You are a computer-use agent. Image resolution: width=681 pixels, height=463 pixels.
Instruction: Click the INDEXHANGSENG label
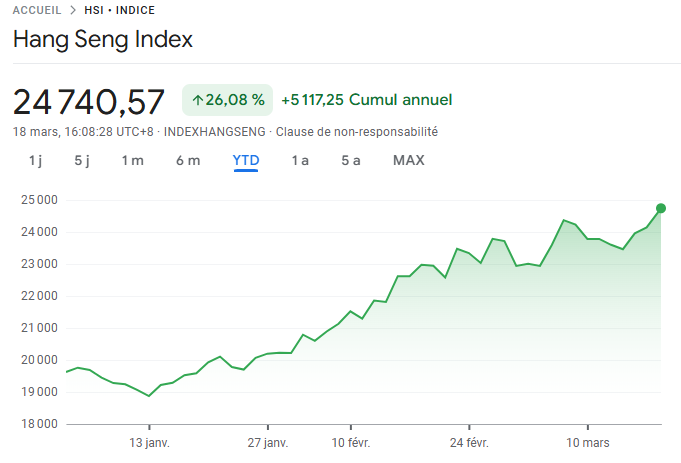tap(215, 132)
